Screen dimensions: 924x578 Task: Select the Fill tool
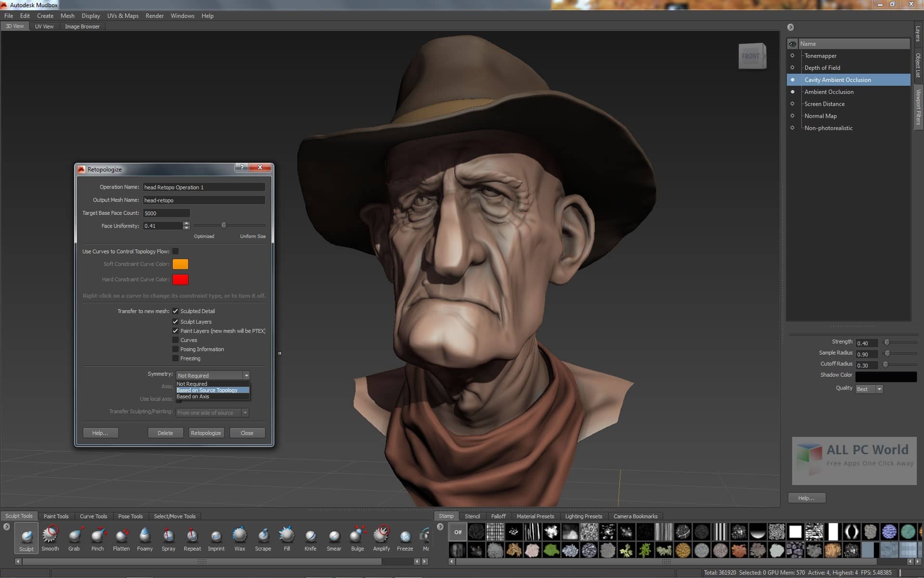coord(287,538)
